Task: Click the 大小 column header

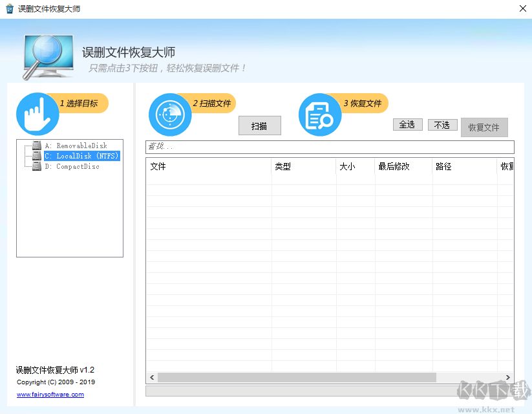Action: 349,166
